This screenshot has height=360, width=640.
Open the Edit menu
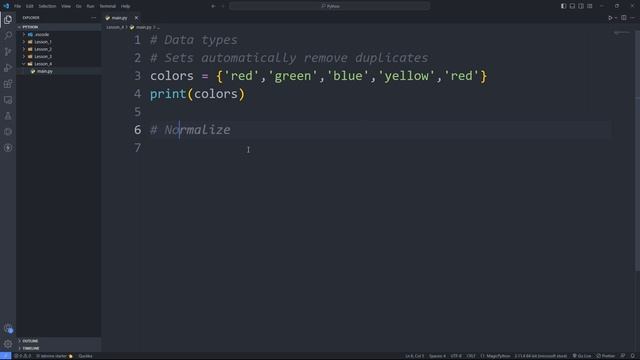[30, 6]
